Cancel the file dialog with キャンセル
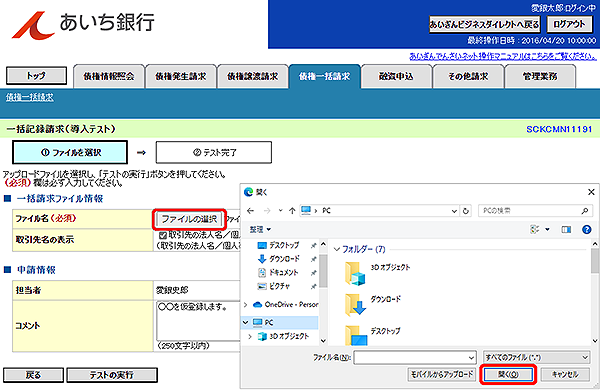Viewport: 600px width, 390px height. point(565,374)
